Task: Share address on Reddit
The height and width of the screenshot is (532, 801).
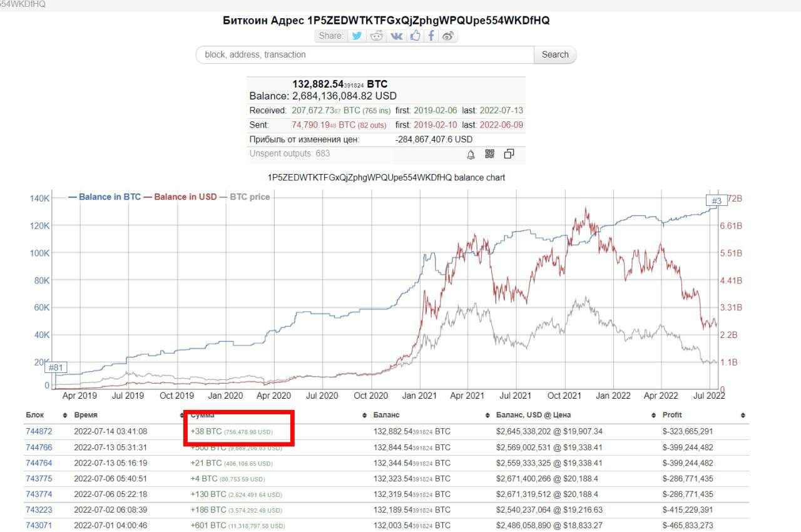Action: click(x=376, y=36)
